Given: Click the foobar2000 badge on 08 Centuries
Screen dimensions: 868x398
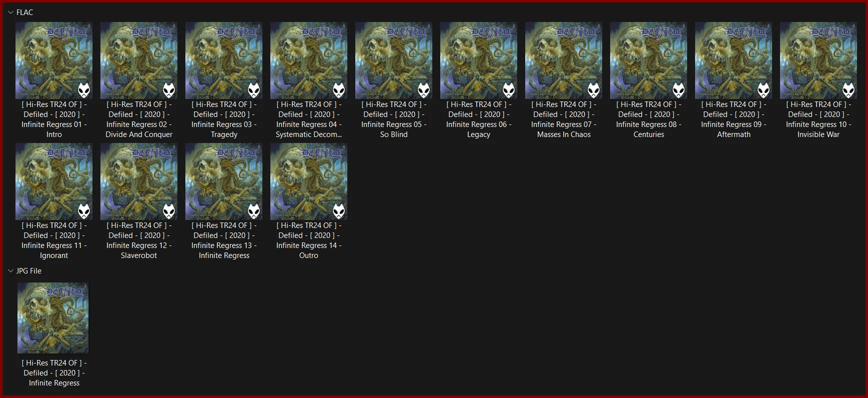Looking at the screenshot, I should [679, 90].
